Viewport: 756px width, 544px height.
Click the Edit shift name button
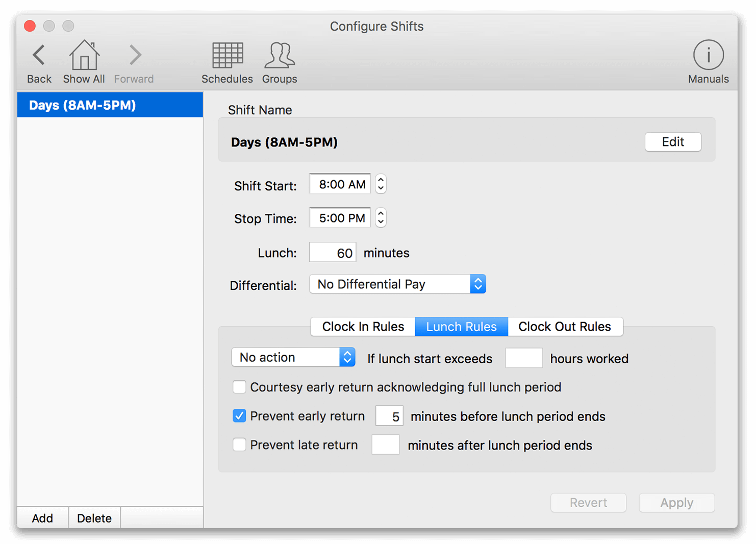click(x=673, y=142)
